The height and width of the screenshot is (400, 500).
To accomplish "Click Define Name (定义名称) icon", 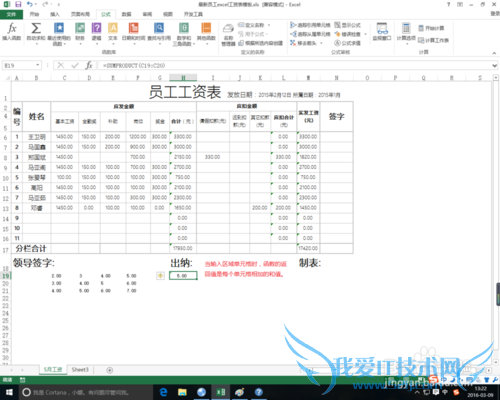I will (x=241, y=25).
